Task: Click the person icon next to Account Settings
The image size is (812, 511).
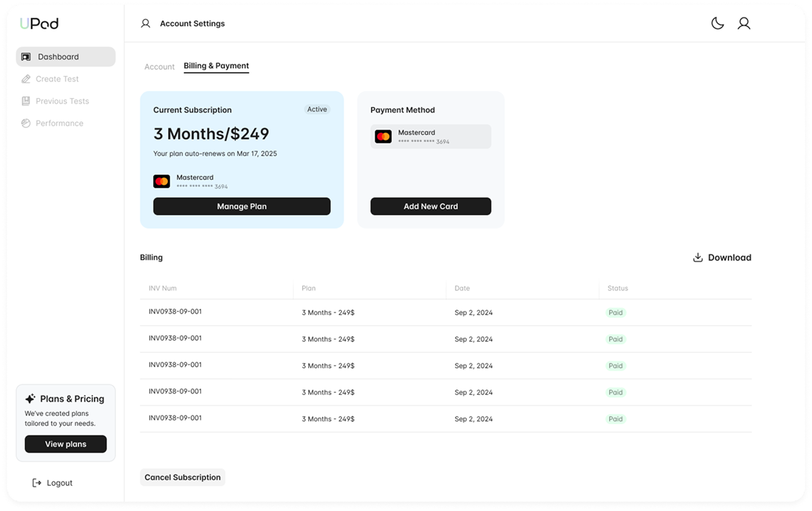Action: click(144, 23)
